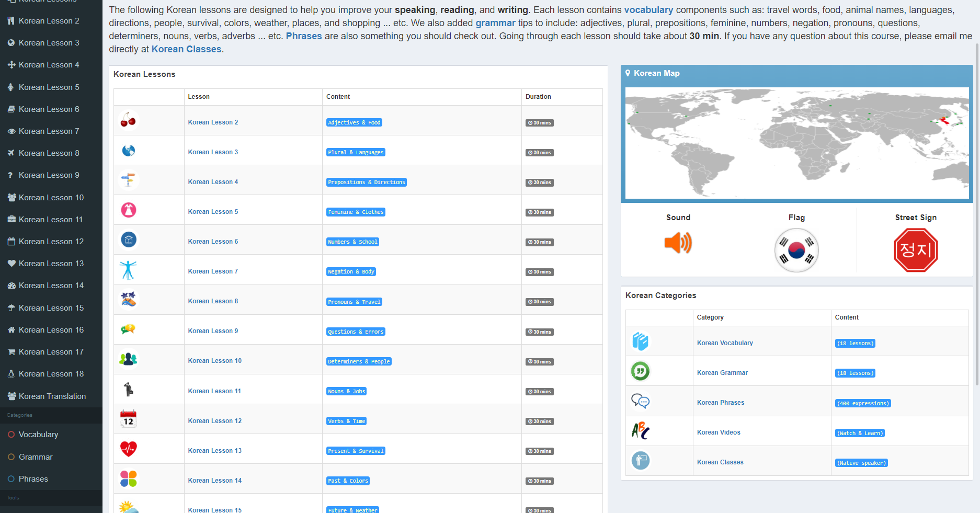Open Korean Translation from the sidebar
The width and height of the screenshot is (980, 513).
click(x=52, y=396)
